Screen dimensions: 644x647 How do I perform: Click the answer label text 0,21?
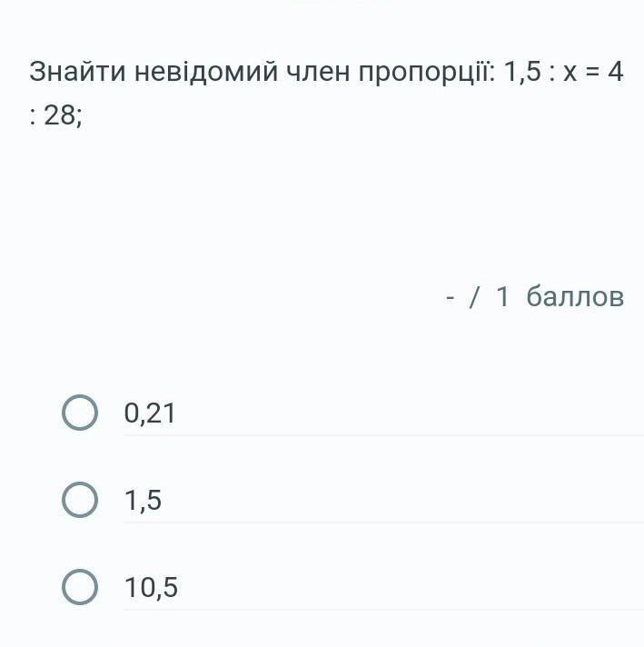click(x=150, y=413)
